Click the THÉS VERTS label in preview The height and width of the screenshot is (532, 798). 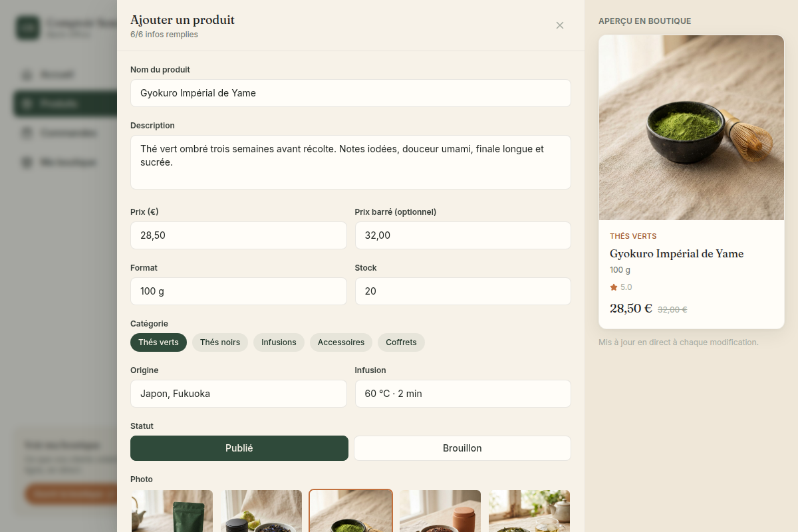pos(633,236)
